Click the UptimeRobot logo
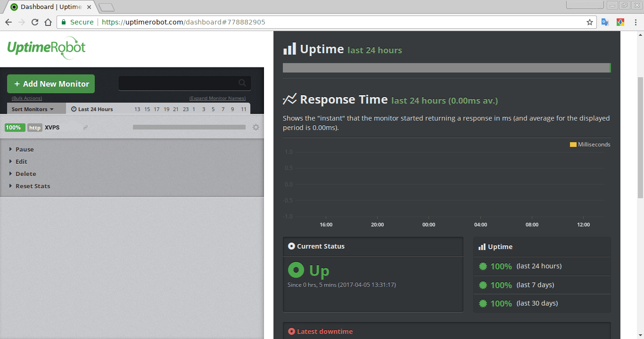Image resolution: width=644 pixels, height=339 pixels. pyautogui.click(x=46, y=48)
